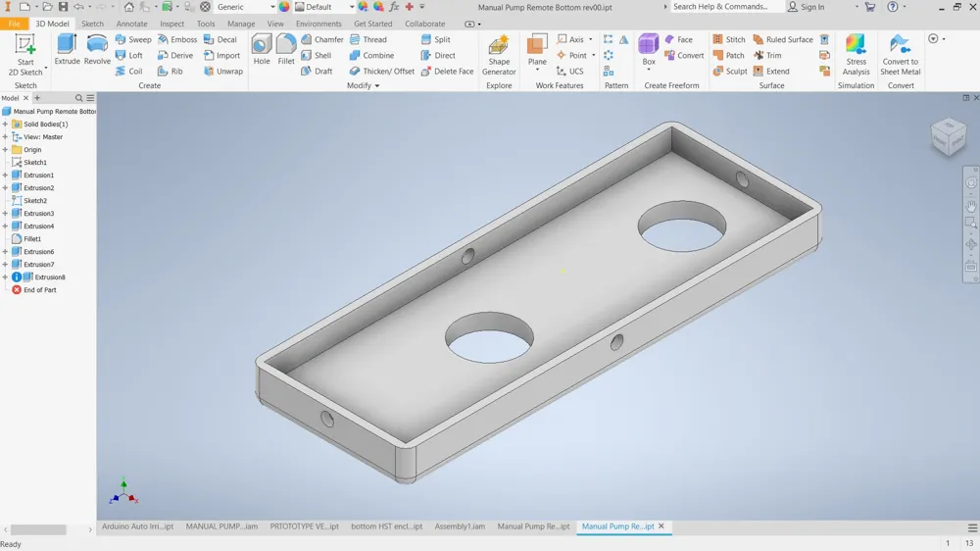
Task: Use the Rib tool
Action: (x=170, y=72)
